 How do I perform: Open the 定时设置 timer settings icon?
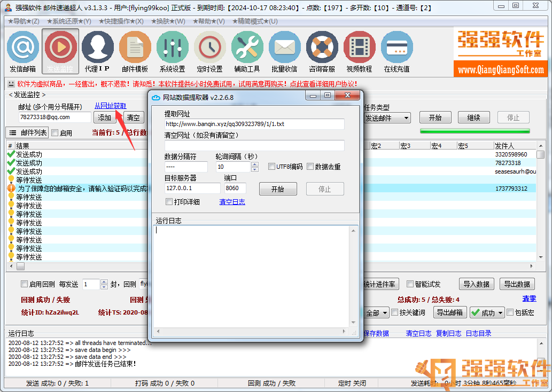point(209,51)
